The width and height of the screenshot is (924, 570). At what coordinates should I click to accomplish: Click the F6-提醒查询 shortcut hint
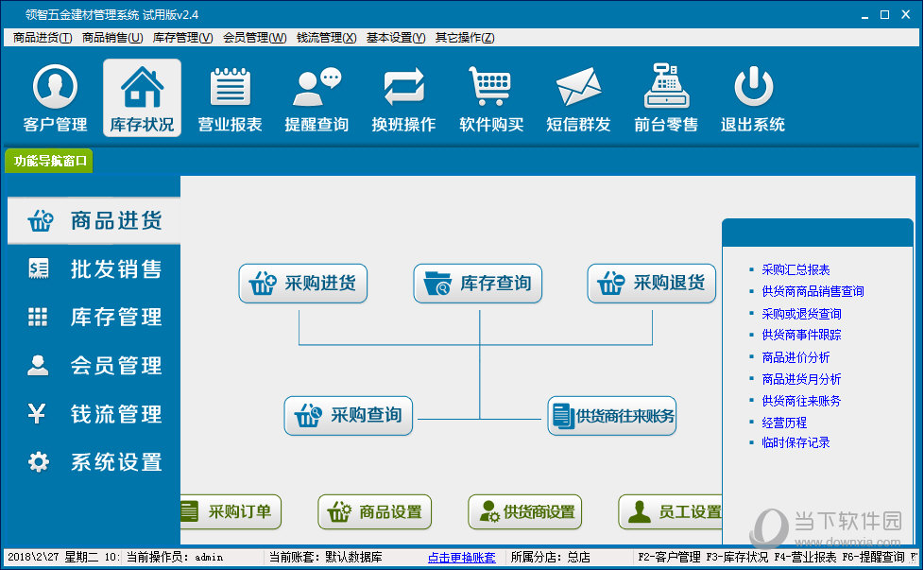click(873, 557)
